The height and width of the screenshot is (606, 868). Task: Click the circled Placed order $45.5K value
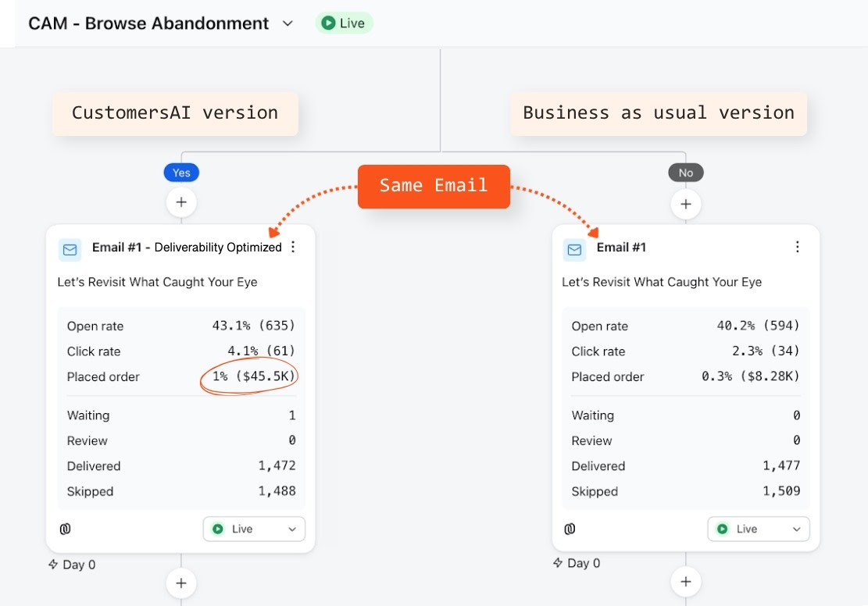tap(254, 376)
